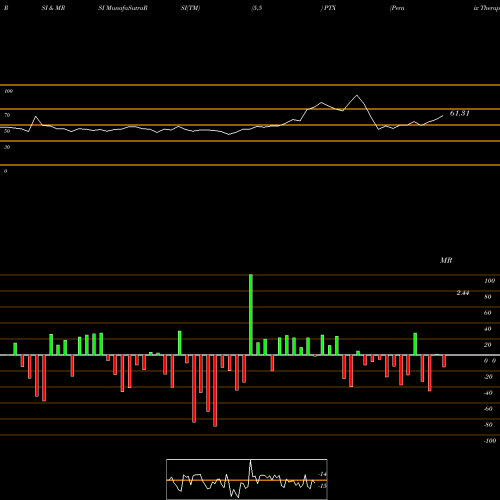Screen dimensions: 500x500
Task: Click the 'SI(TM)' header text
Action: click(x=190, y=8)
